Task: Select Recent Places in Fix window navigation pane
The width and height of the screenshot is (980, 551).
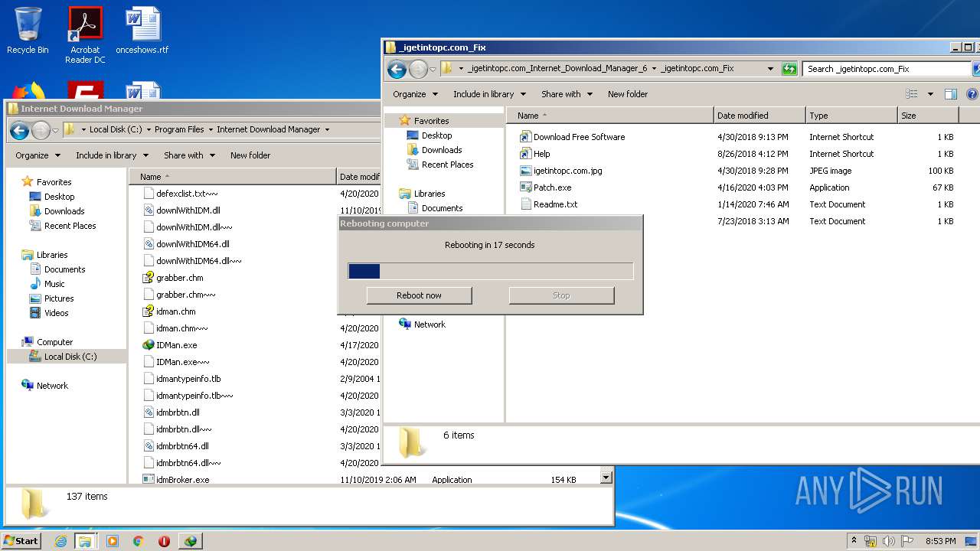Action: pyautogui.click(x=447, y=165)
